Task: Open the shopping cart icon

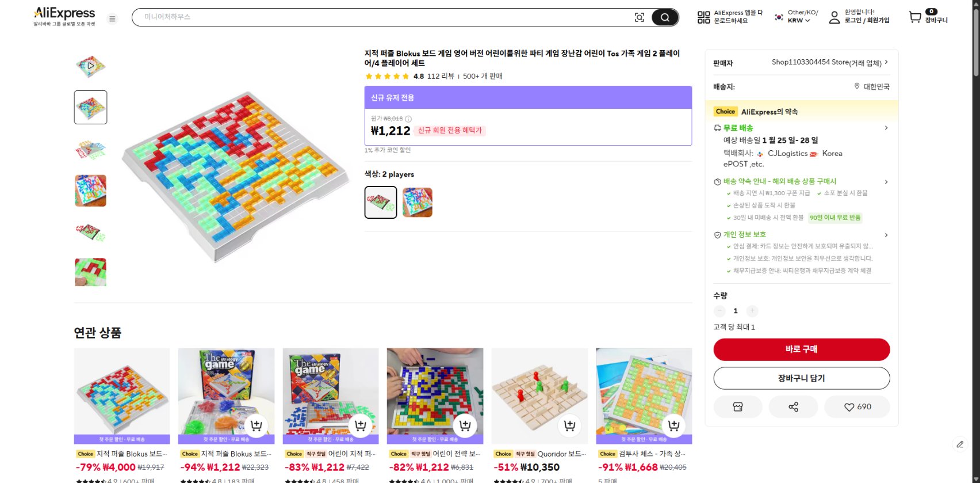Action: pos(914,17)
